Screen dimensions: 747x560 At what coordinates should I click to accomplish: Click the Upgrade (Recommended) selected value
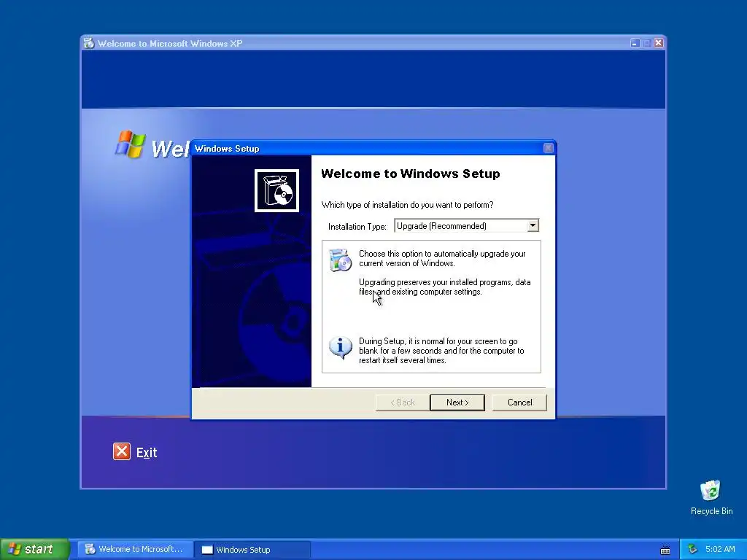click(441, 226)
